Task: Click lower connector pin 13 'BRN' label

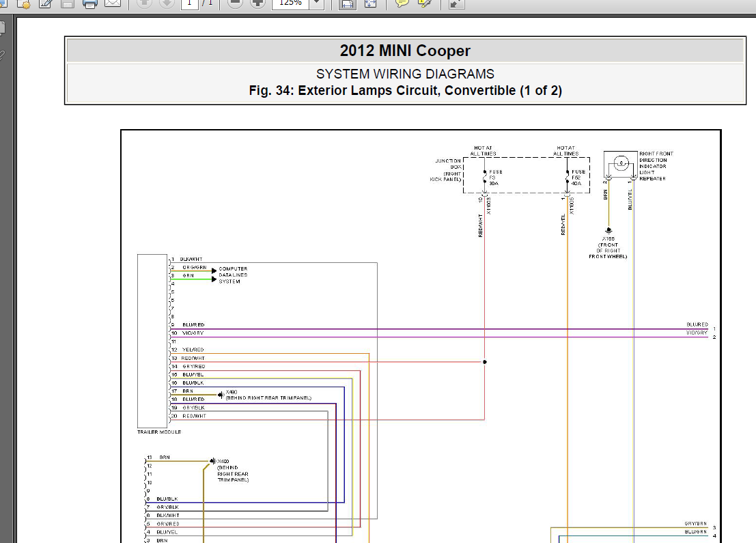Action: (165, 457)
